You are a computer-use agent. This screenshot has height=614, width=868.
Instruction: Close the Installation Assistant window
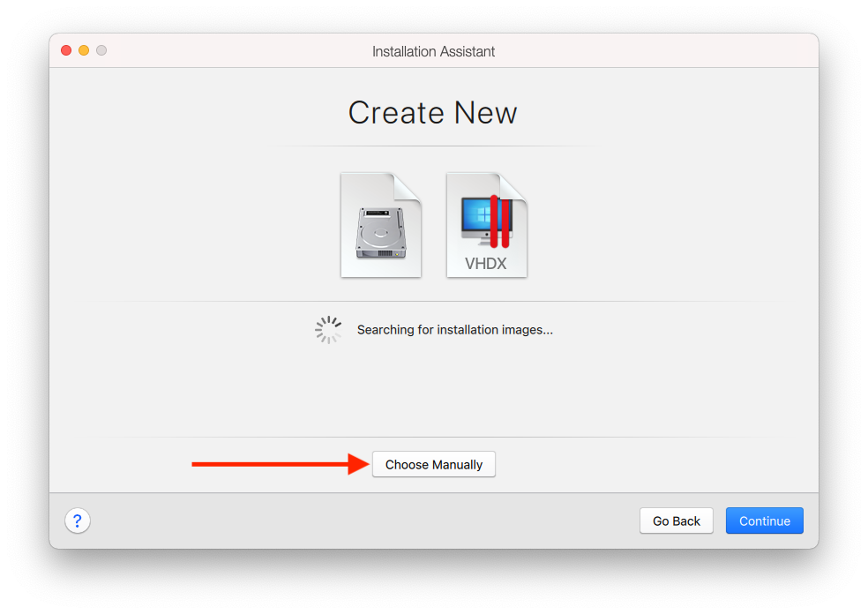coord(66,50)
